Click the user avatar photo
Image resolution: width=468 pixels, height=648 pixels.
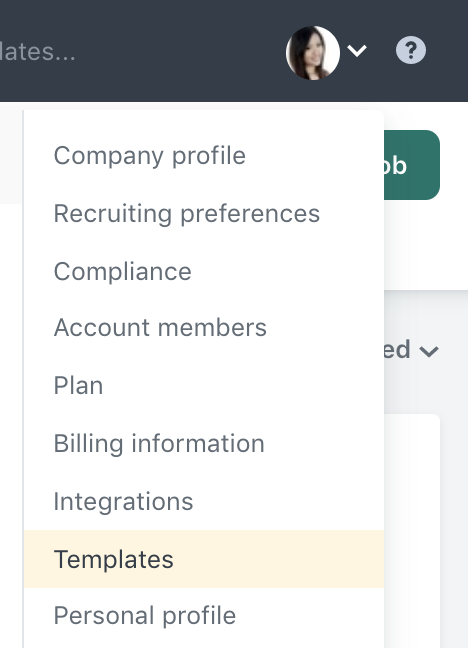click(x=313, y=53)
